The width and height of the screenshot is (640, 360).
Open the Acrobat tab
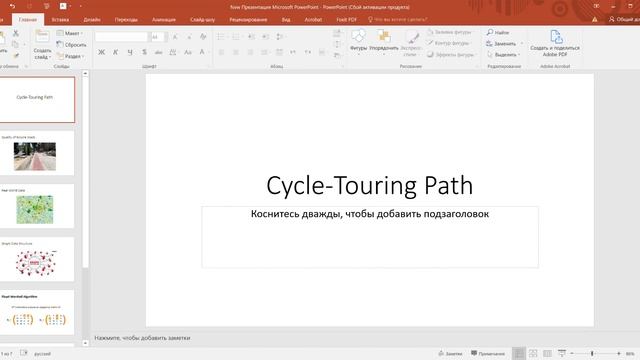(x=313, y=19)
